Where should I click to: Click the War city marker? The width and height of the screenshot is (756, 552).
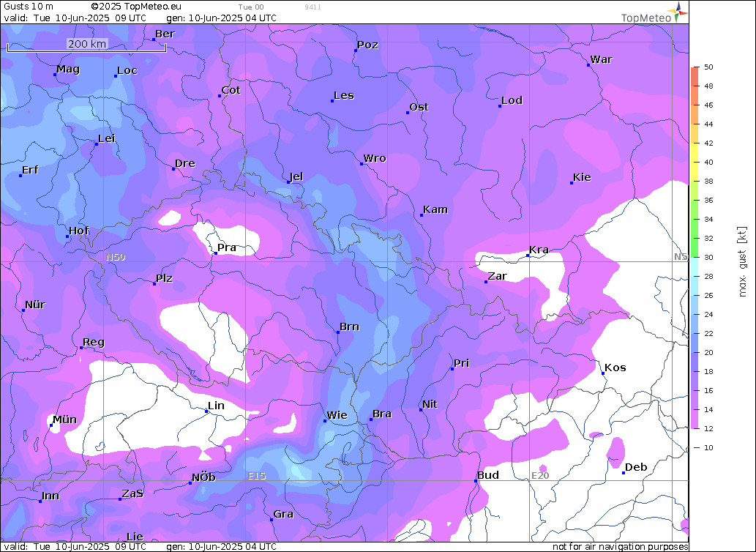coord(588,65)
